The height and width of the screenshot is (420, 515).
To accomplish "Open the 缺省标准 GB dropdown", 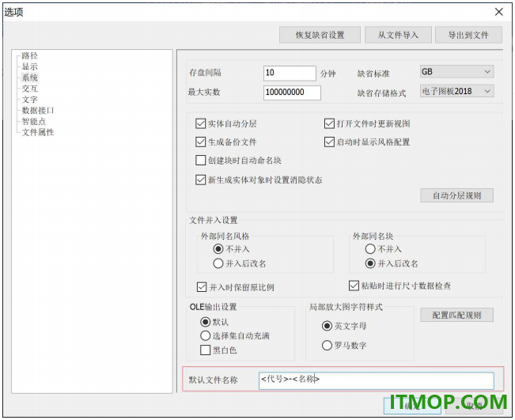I will click(457, 72).
